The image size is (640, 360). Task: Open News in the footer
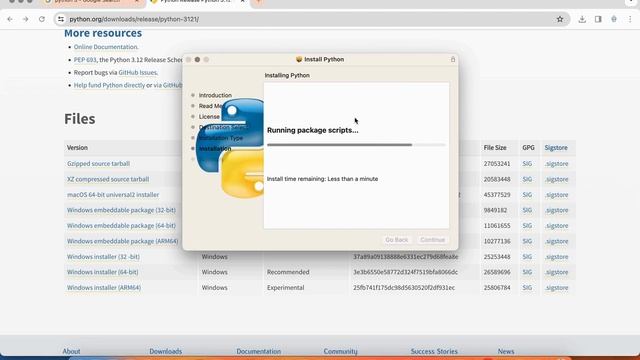click(x=506, y=351)
